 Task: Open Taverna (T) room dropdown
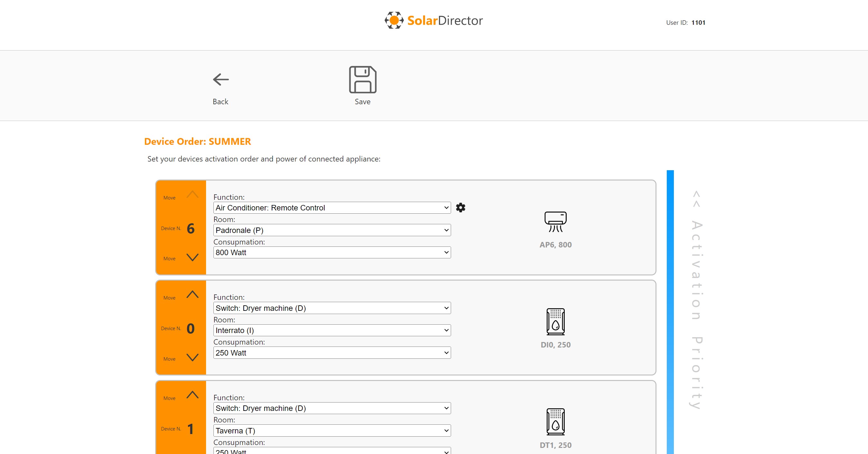point(332,431)
